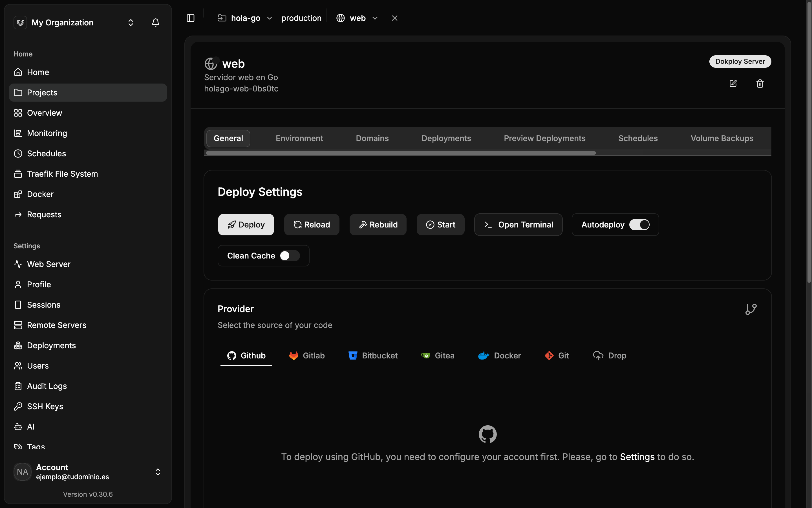The height and width of the screenshot is (508, 812).
Task: Click the Rebuild button
Action: click(x=378, y=225)
